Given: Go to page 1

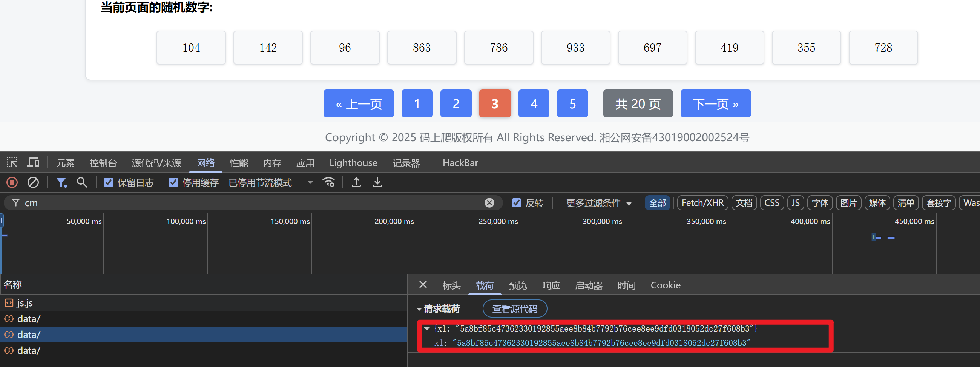Looking at the screenshot, I should (x=417, y=104).
